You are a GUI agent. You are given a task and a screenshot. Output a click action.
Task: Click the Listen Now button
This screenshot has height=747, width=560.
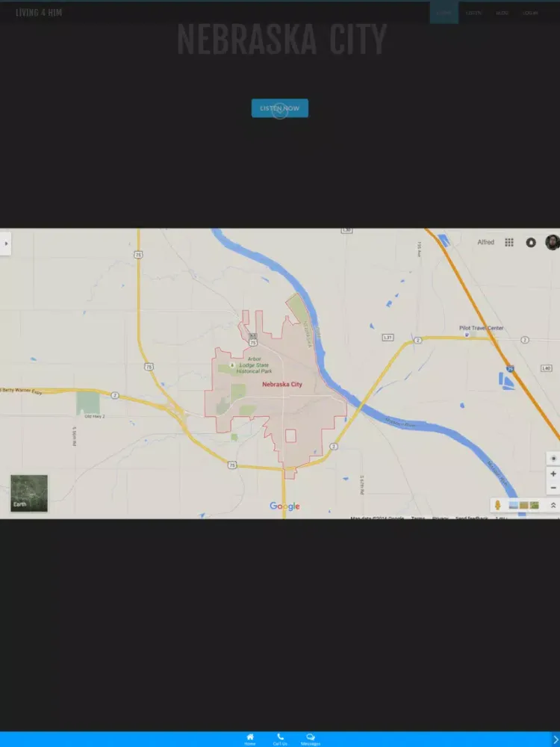click(279, 108)
